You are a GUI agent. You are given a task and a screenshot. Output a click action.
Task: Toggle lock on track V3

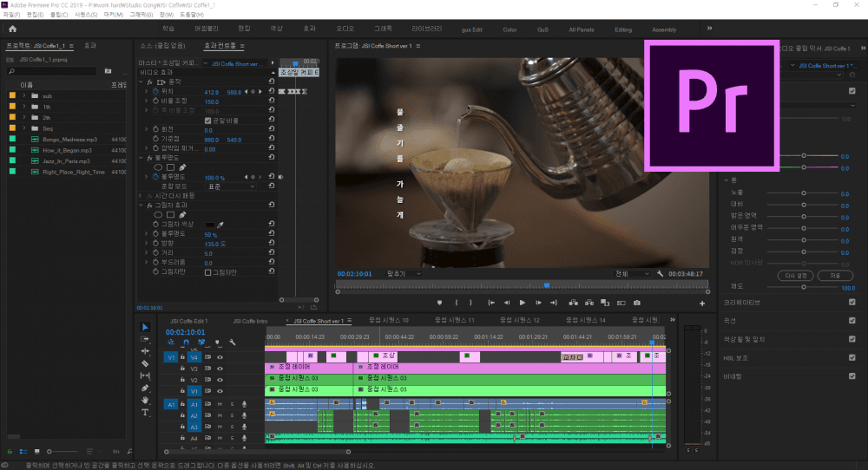[182, 369]
